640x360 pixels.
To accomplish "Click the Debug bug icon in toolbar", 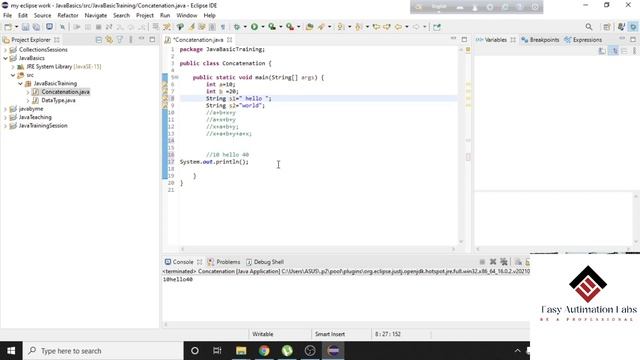I will 237,27.
